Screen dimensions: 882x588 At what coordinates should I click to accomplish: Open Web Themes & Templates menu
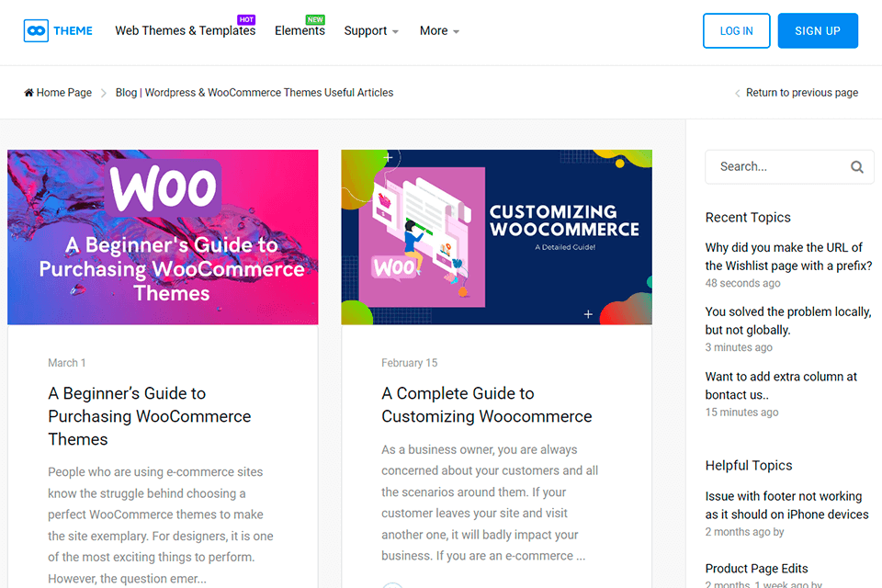click(x=185, y=30)
